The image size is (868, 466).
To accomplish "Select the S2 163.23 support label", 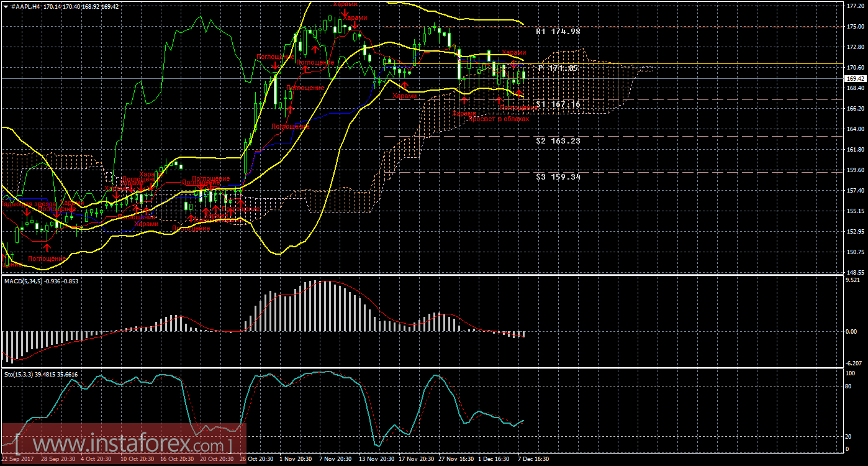I will coord(558,141).
